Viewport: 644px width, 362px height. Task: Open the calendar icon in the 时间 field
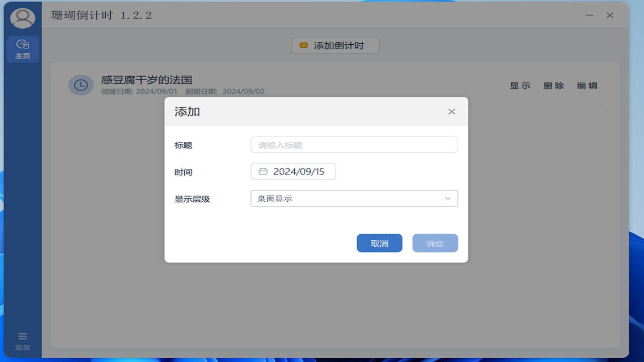coord(263,171)
